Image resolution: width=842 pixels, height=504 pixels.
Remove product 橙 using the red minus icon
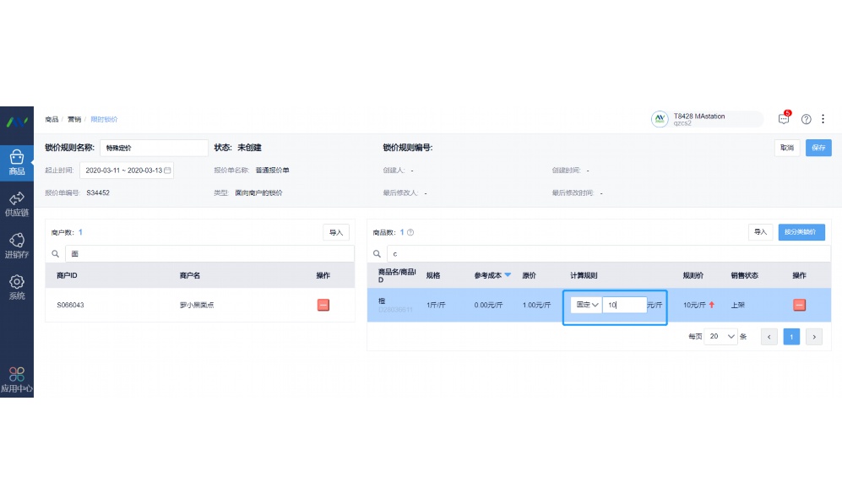click(x=800, y=305)
